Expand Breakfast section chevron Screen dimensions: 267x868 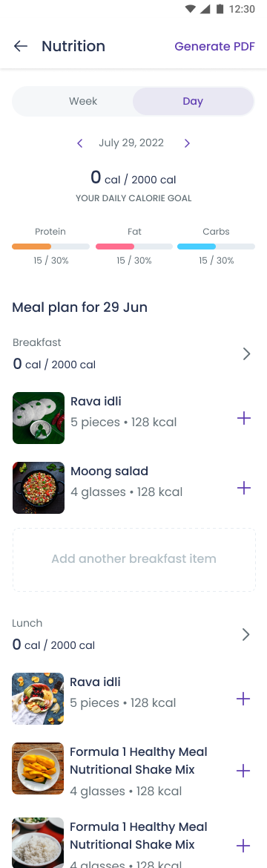point(246,353)
